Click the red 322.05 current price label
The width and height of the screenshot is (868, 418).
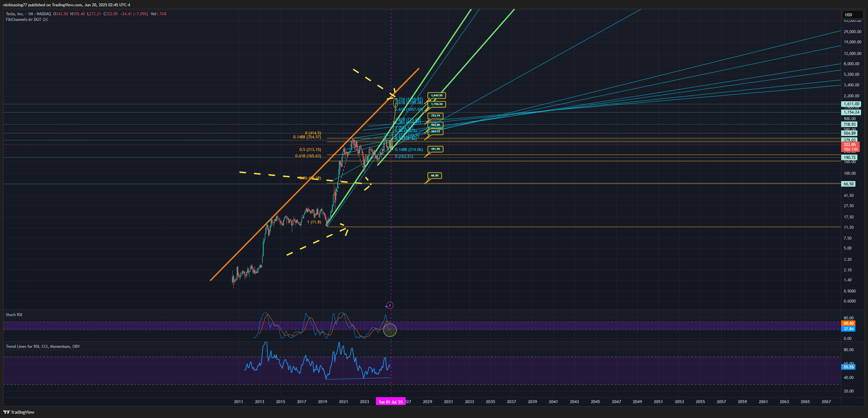click(x=850, y=145)
